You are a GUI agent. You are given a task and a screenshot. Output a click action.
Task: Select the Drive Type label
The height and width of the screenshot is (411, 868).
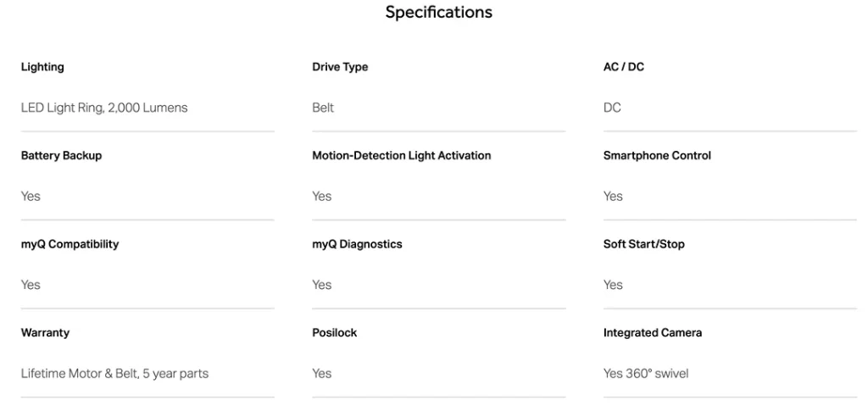tap(340, 67)
